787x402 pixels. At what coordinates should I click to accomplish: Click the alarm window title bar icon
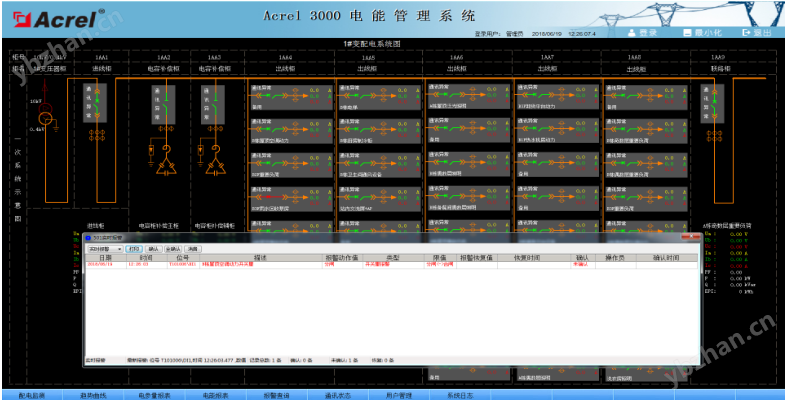click(x=89, y=237)
